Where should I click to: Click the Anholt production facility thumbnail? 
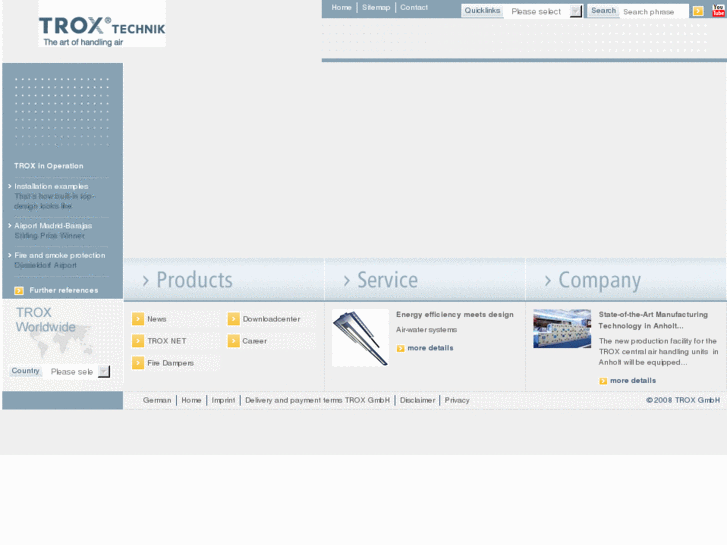(562, 328)
